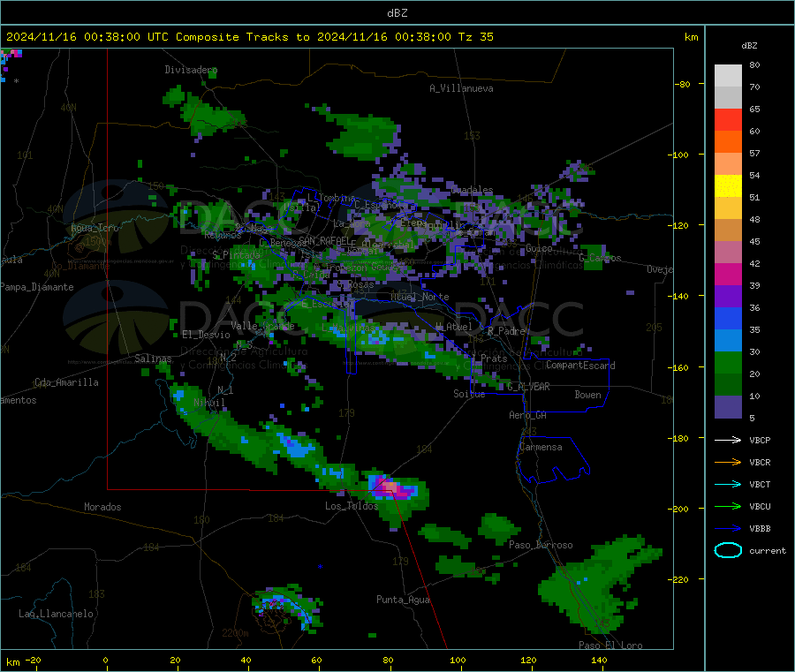Click the 'Morados' map label

coord(102,507)
